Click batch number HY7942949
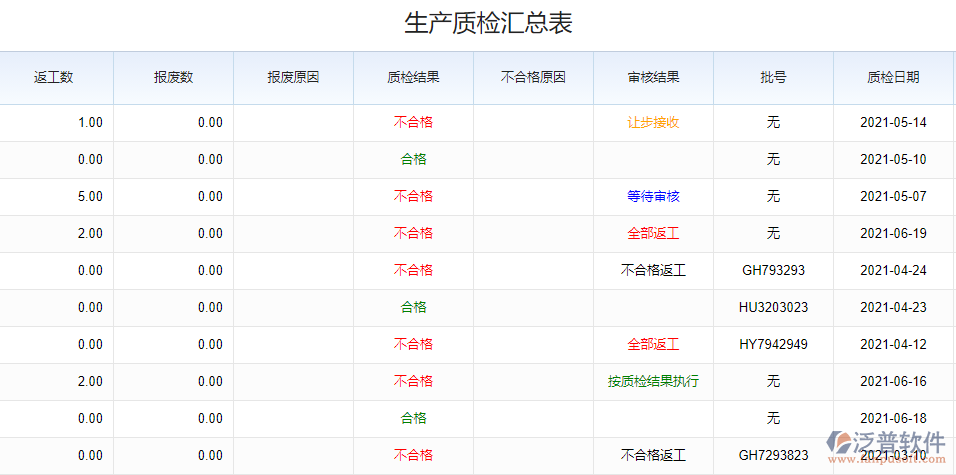956x475 pixels. click(x=773, y=345)
